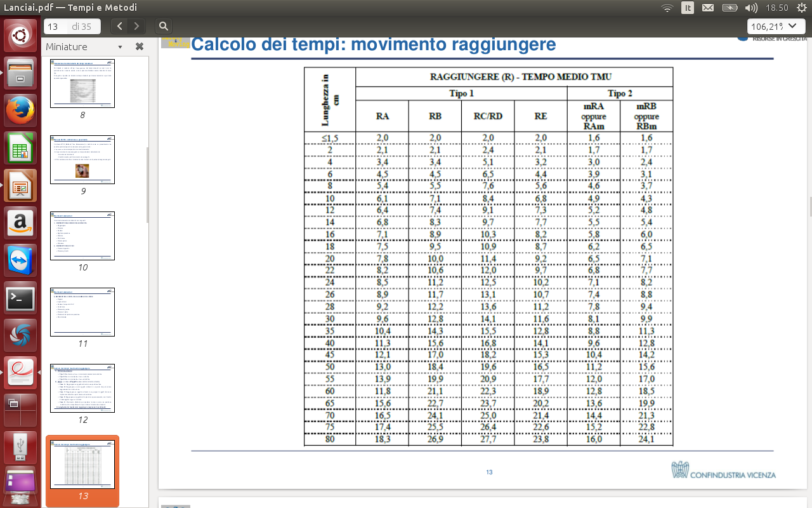Click the value "18,3" in table
The height and width of the screenshot is (508, 812).
pyautogui.click(x=382, y=439)
